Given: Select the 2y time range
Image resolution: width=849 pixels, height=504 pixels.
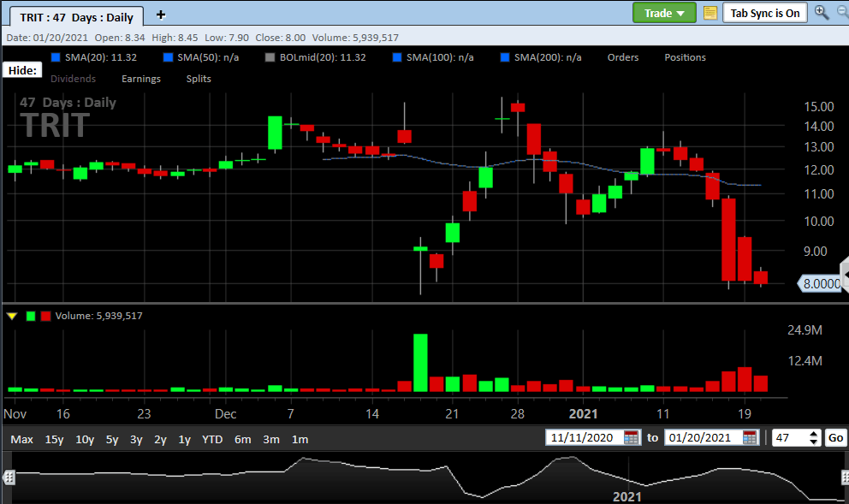Looking at the screenshot, I should [x=160, y=439].
